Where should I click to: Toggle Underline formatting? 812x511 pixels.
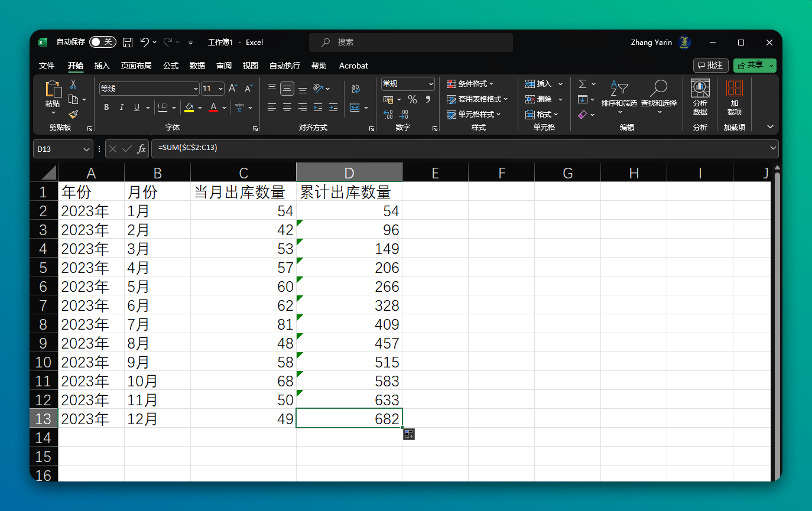tap(137, 107)
